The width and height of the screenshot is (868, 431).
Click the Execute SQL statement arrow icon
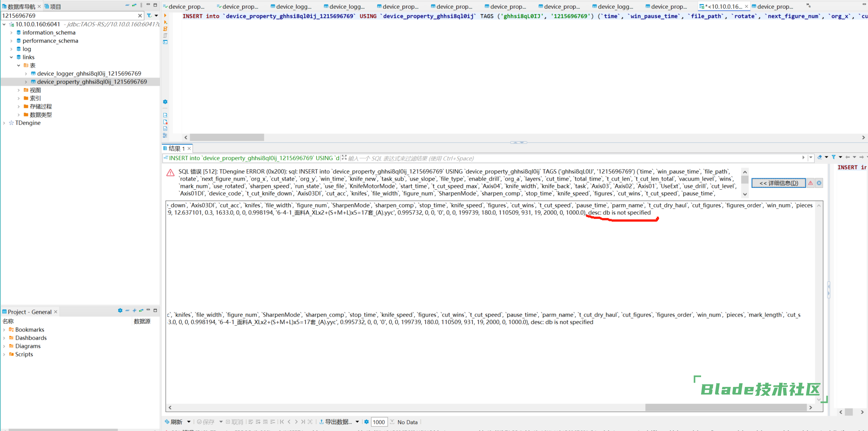[165, 16]
